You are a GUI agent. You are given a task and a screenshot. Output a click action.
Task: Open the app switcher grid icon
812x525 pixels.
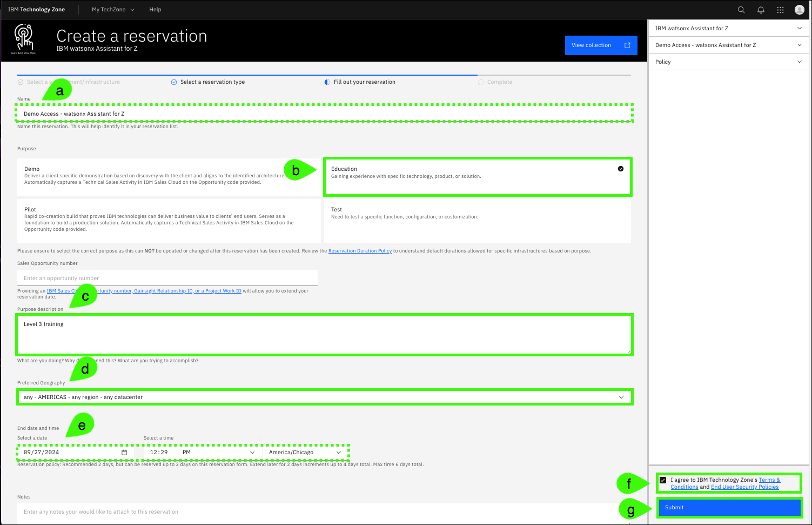pos(780,10)
